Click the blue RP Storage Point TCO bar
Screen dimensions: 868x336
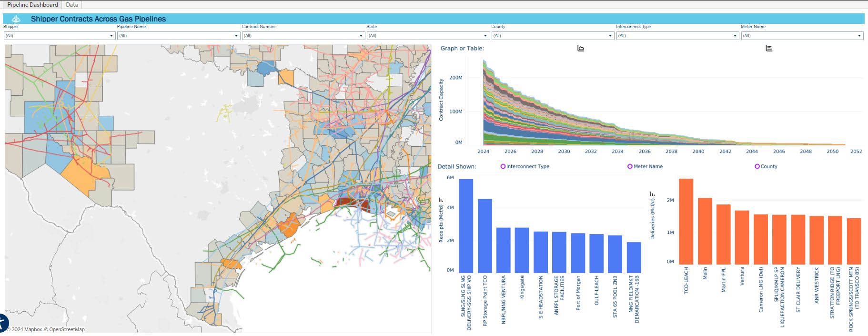point(485,235)
